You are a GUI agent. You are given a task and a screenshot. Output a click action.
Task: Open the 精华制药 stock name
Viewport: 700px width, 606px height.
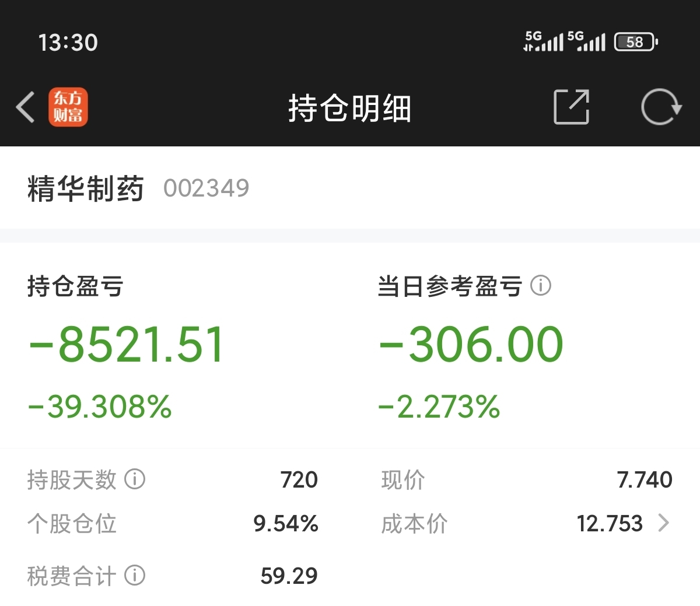click(85, 188)
